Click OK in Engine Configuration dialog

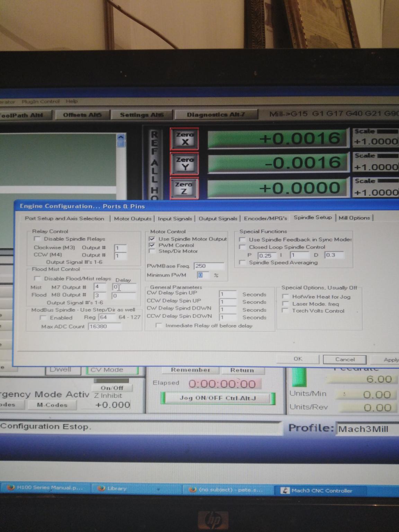point(298,359)
